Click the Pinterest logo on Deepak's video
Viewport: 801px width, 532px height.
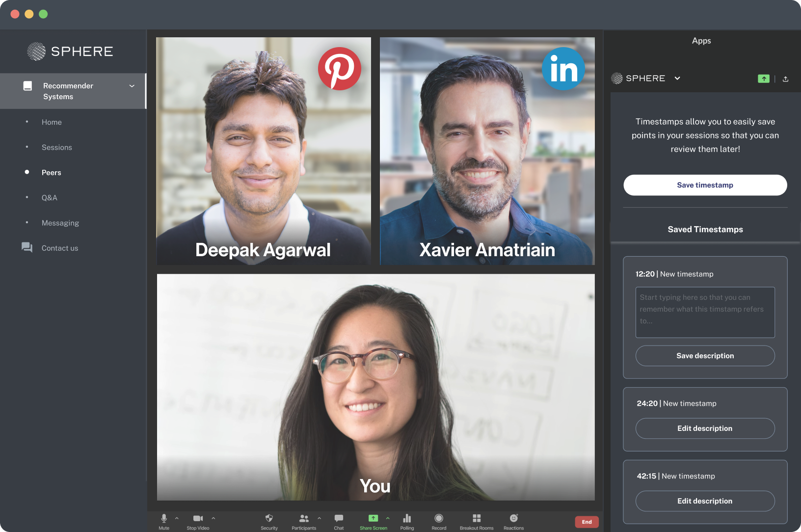click(x=340, y=69)
